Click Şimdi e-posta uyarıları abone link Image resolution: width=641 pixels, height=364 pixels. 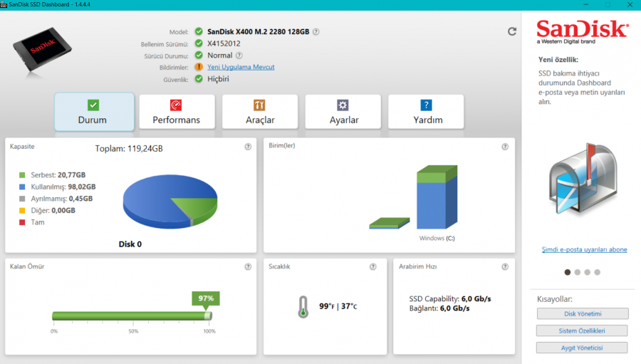coord(584,249)
